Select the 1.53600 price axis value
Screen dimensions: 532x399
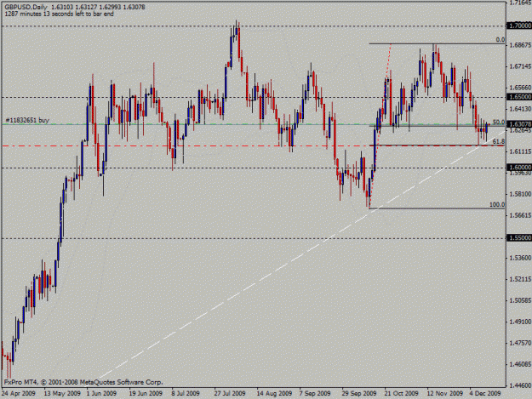[x=520, y=258]
